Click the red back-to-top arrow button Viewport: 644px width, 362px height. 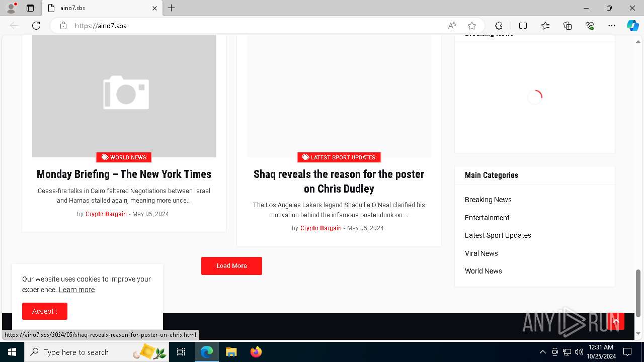[x=616, y=321]
